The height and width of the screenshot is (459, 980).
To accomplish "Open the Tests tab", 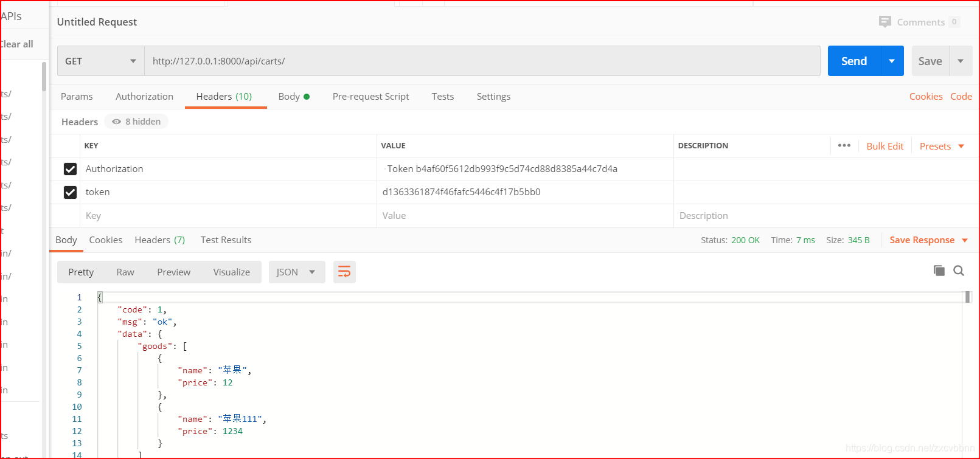I will tap(443, 96).
